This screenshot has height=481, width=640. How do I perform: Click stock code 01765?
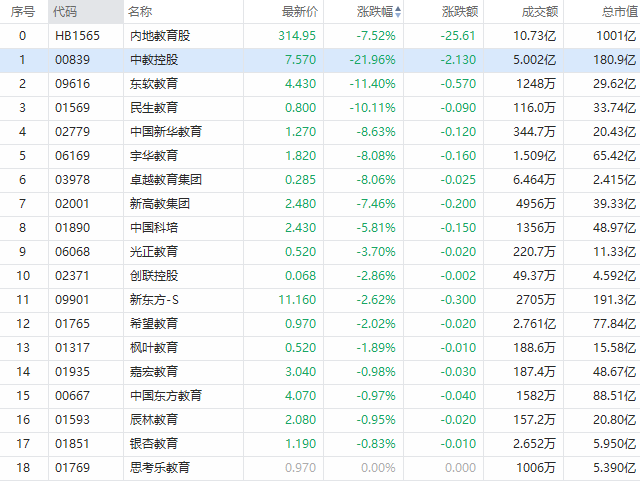pos(72,324)
